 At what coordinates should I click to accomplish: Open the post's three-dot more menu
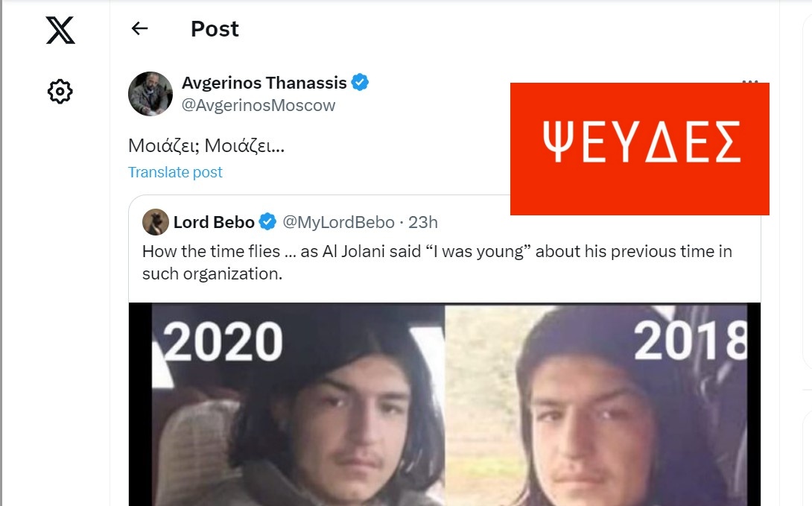click(x=750, y=81)
